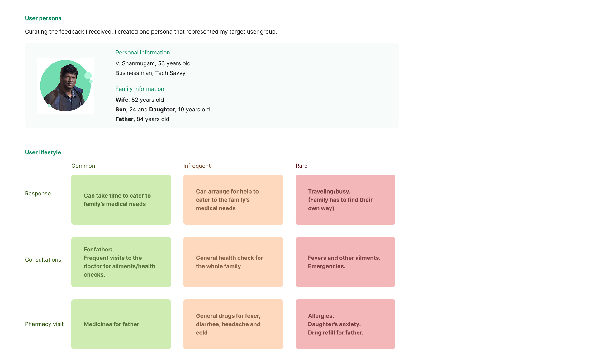
Task: Click the green "Medicines for father" card
Action: pyautogui.click(x=121, y=324)
